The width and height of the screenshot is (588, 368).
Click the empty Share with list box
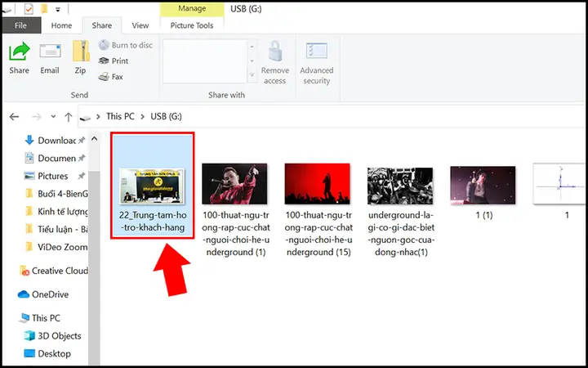point(205,61)
